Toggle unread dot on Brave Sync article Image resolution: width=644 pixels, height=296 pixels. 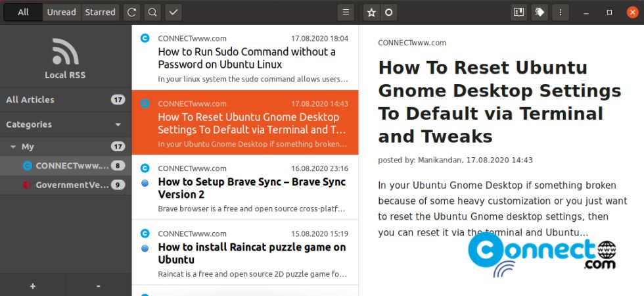click(x=145, y=184)
